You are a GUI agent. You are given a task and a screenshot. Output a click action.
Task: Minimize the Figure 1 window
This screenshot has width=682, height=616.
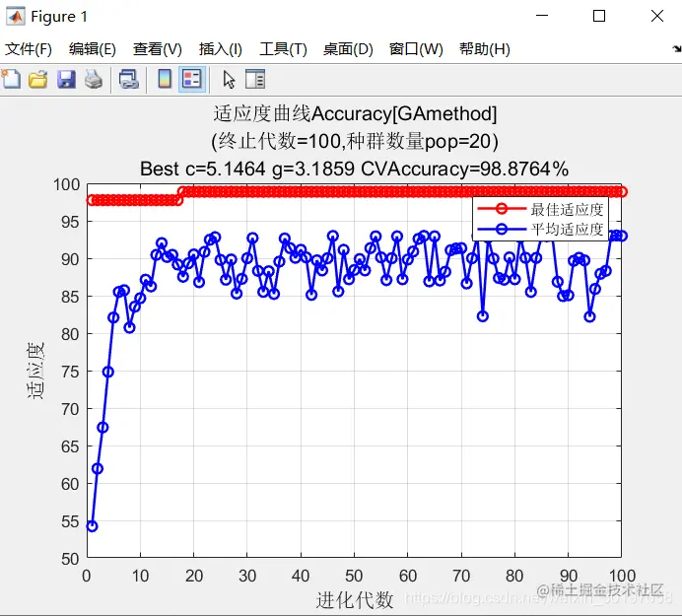point(542,16)
